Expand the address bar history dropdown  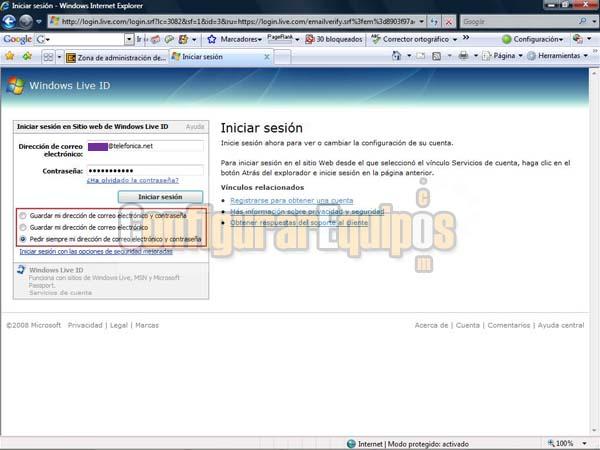(421, 21)
